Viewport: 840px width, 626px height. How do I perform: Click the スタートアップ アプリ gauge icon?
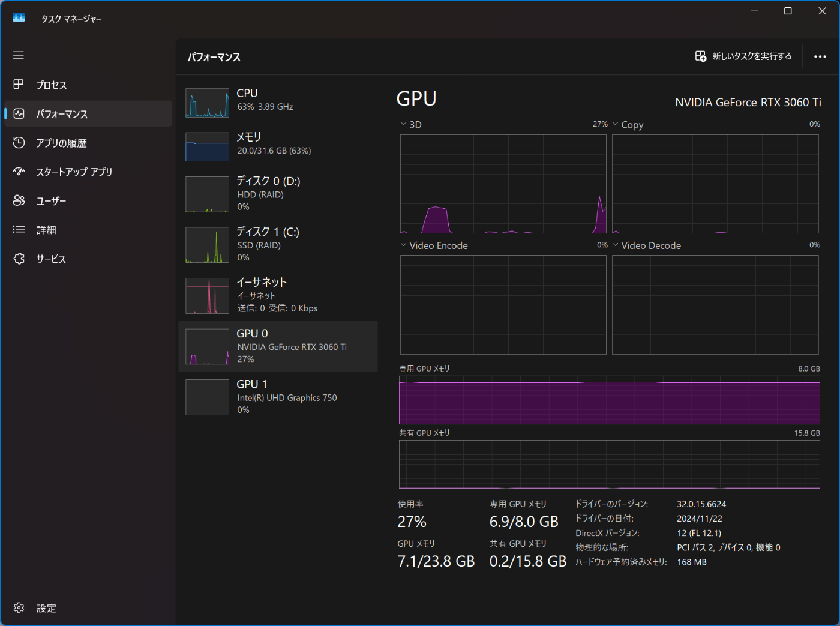click(x=19, y=172)
